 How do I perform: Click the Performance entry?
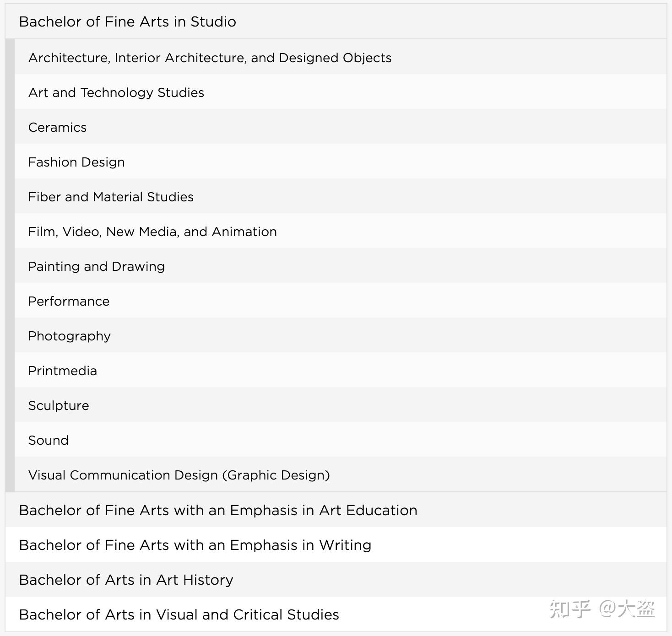click(x=69, y=301)
